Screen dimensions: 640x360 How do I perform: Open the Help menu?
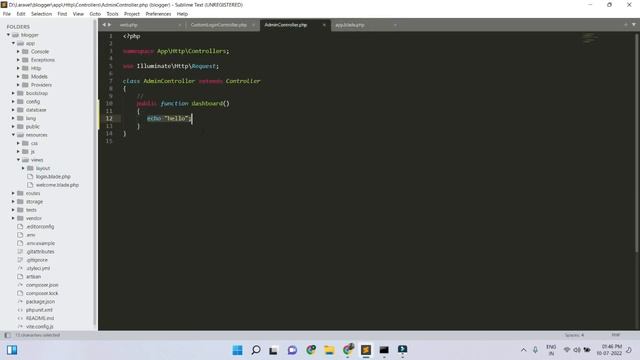coord(182,14)
